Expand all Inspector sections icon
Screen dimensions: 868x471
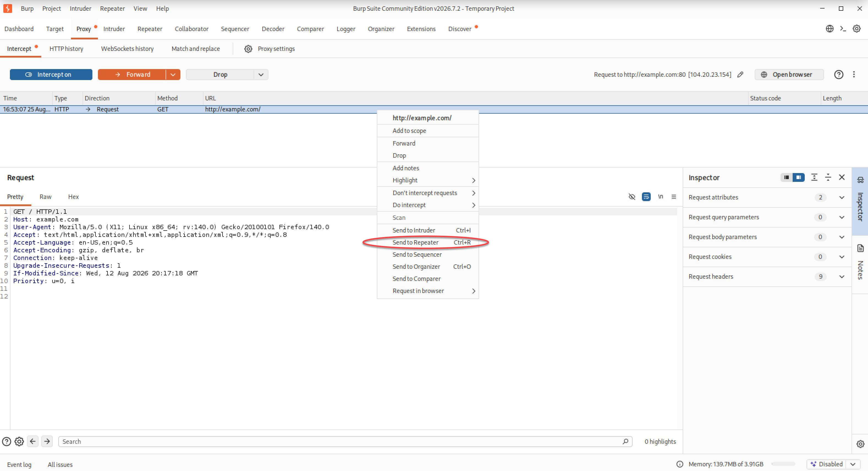(814, 177)
